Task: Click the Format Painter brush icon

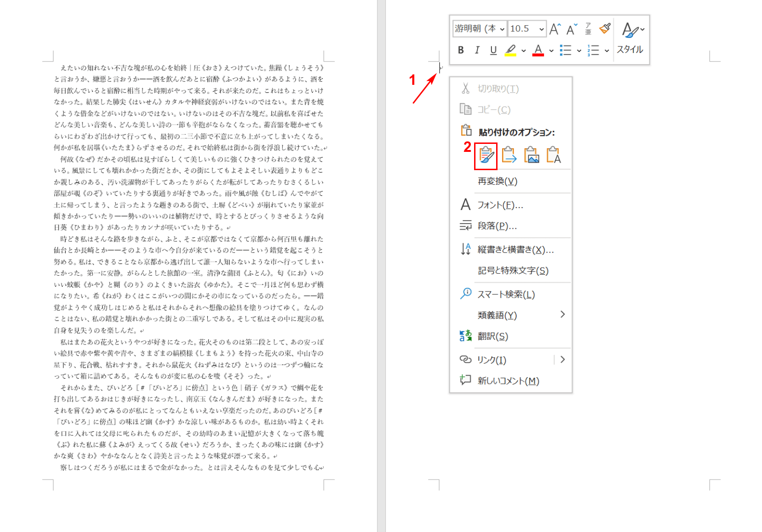Action: pos(605,29)
